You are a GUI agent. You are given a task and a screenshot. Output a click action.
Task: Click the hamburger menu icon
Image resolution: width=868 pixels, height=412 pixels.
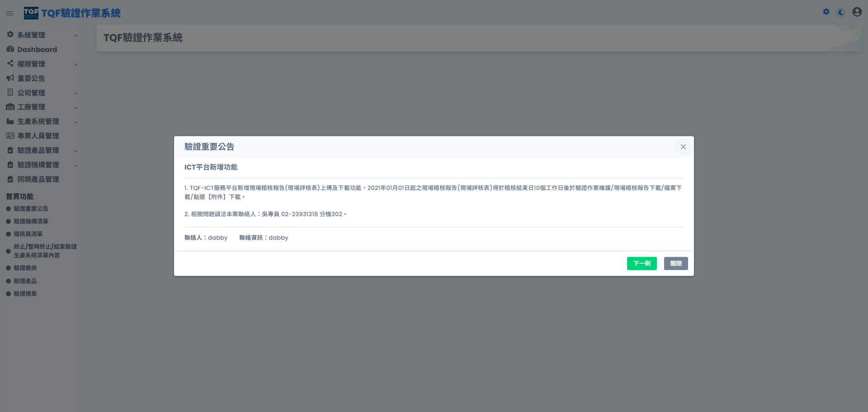pos(9,13)
